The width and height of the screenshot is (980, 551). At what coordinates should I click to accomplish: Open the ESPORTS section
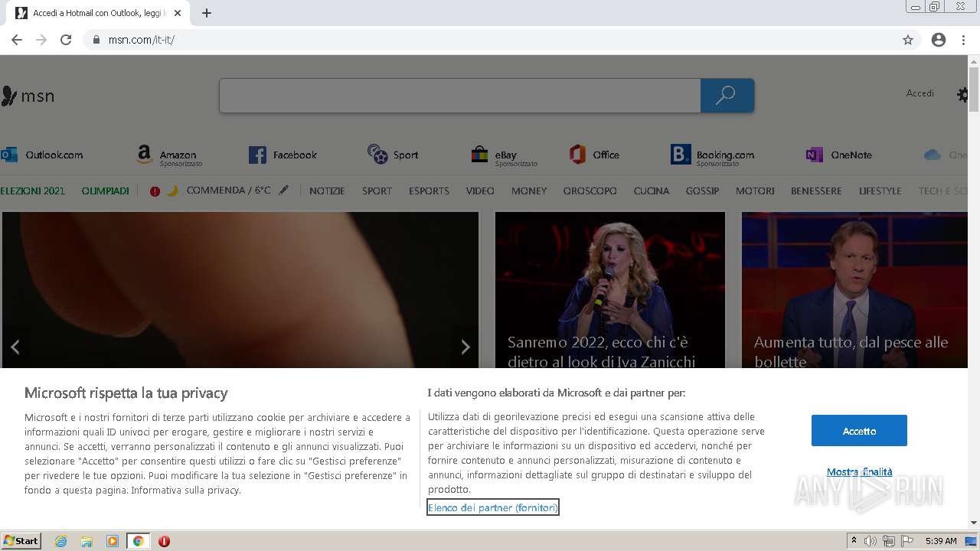click(429, 191)
